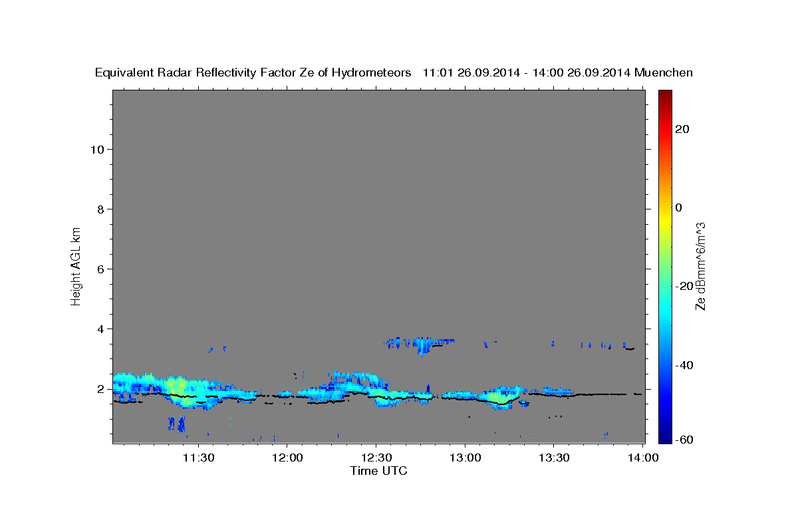Screen dimensions: 798x532
Task: Click the plot title starting 'Equivalent Radar Reflectivity Factor'
Action: (x=394, y=72)
